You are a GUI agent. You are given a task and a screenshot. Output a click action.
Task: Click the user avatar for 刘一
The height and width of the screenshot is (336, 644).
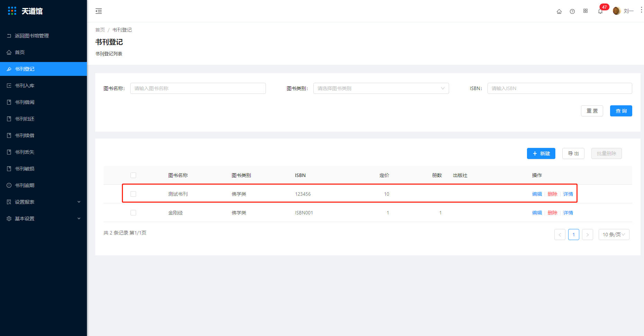[616, 11]
